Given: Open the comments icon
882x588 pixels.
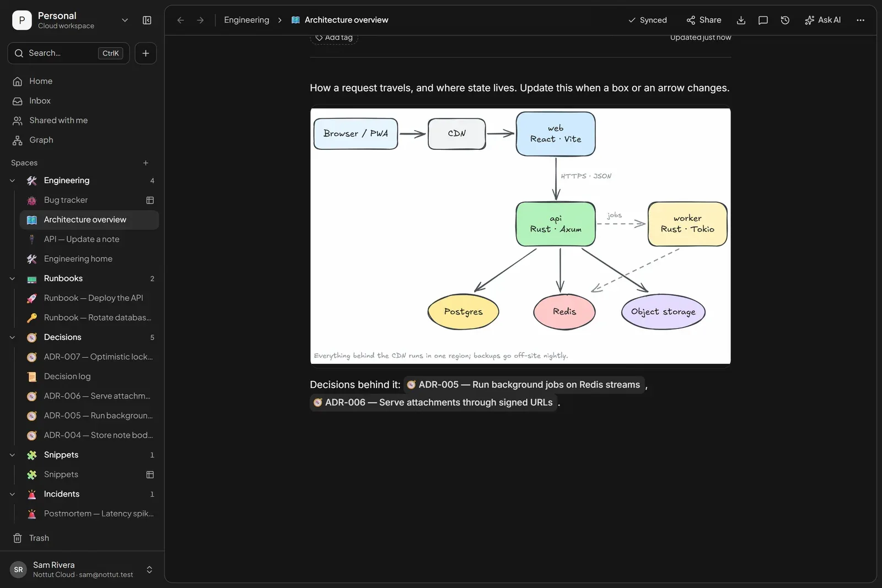Looking at the screenshot, I should pos(763,20).
